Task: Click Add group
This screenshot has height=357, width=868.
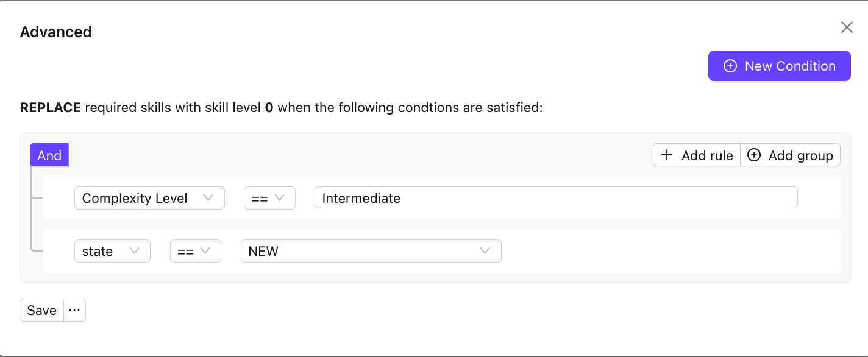Action: pyautogui.click(x=790, y=155)
